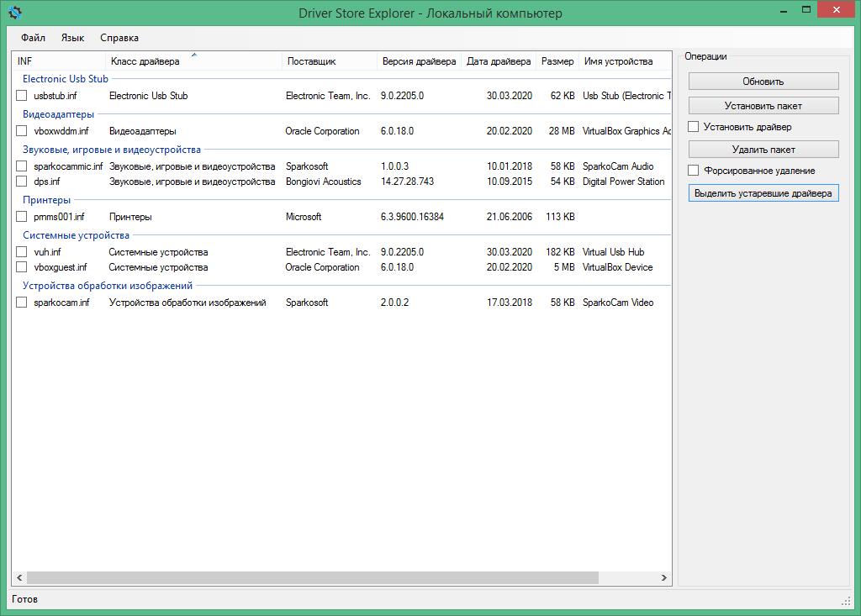Screen dimensions: 861x616
Task: Click the horizontal scrollbar thumb
Action: pos(311,578)
